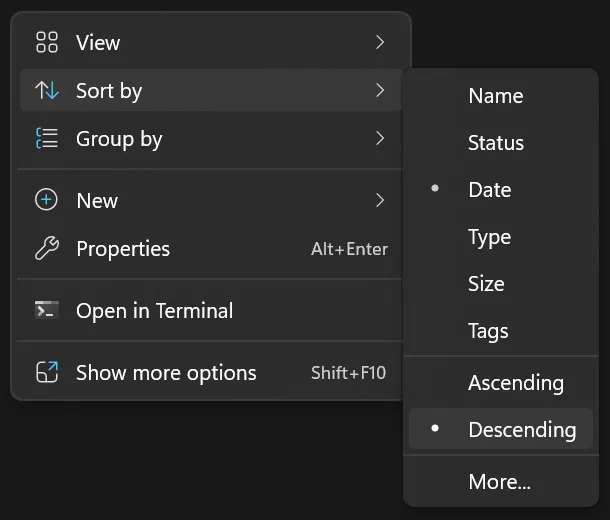The height and width of the screenshot is (520, 610).
Task: Click the Group by list icon
Action: pos(47,139)
